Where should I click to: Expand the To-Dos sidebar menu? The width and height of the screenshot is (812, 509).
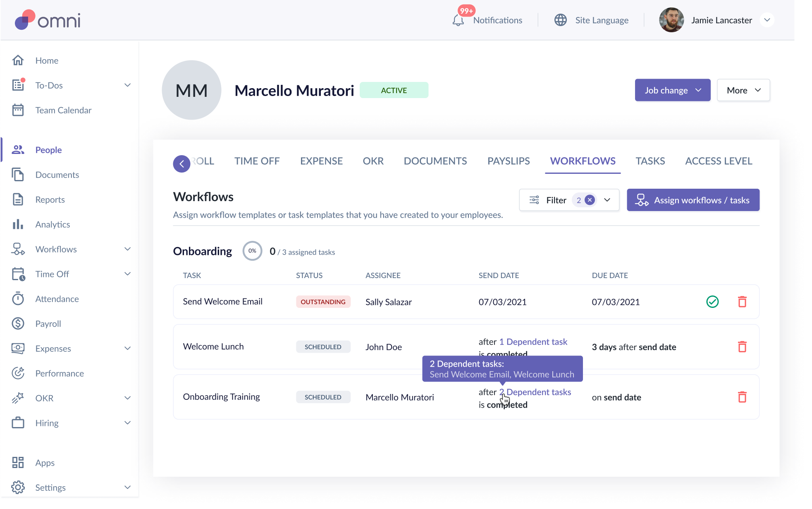127,85
